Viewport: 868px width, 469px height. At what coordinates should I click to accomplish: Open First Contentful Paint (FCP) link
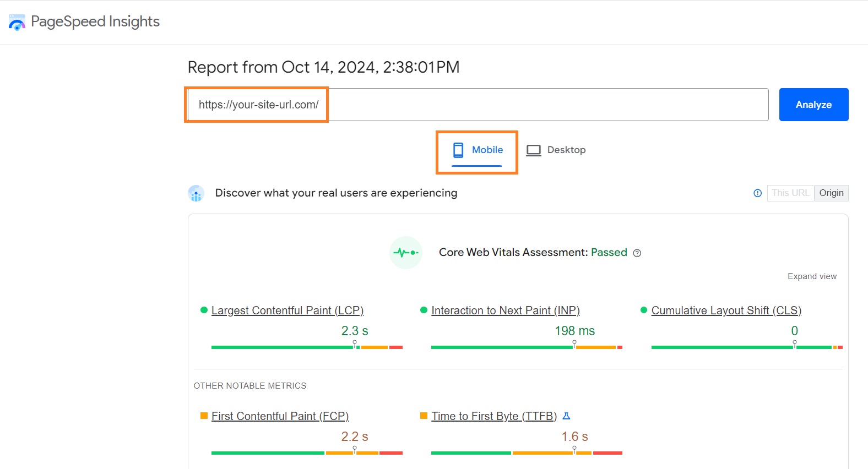280,416
